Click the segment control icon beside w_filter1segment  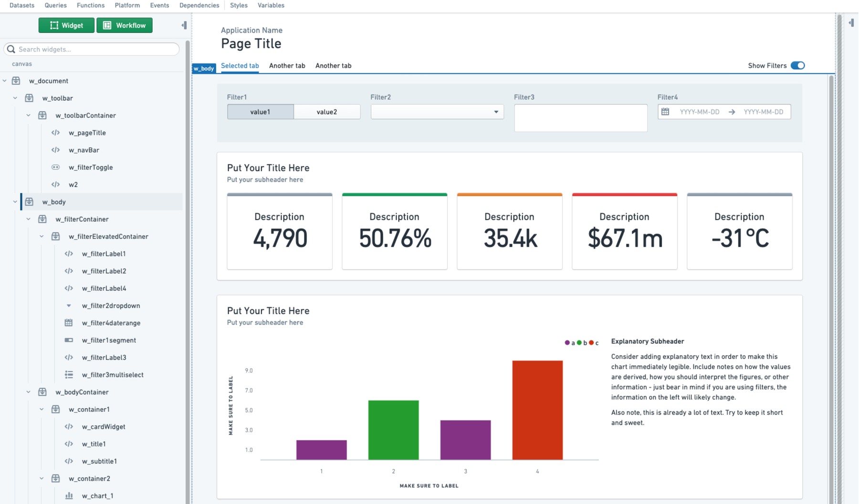[69, 340]
